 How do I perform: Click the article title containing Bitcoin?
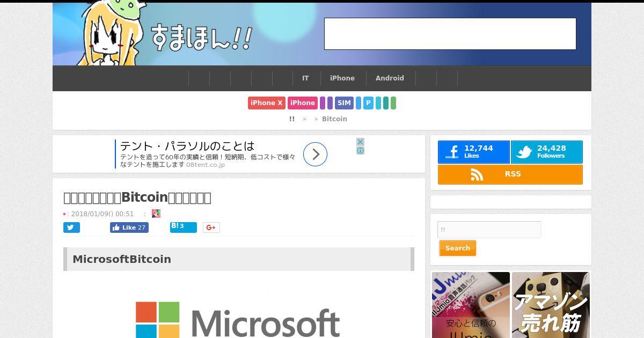pyautogui.click(x=137, y=197)
